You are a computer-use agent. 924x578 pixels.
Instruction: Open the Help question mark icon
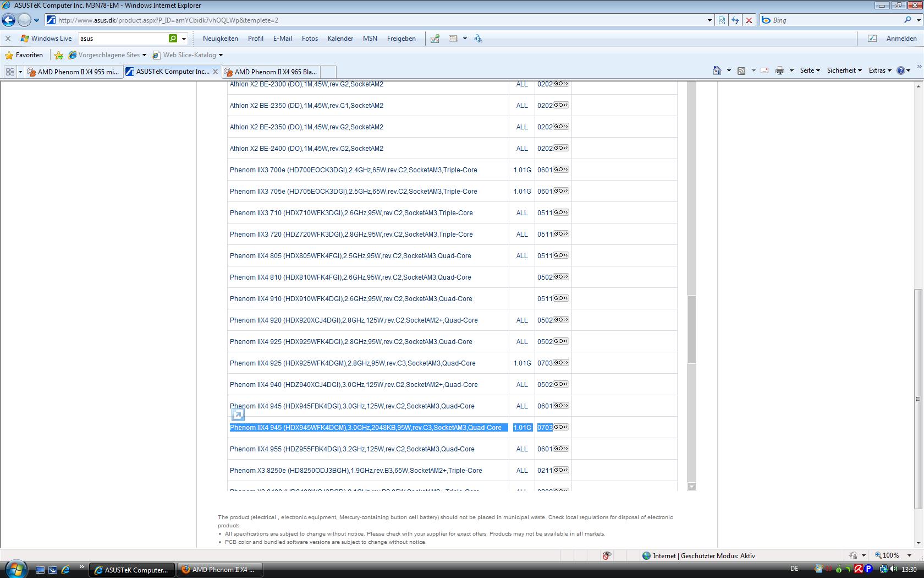[901, 70]
